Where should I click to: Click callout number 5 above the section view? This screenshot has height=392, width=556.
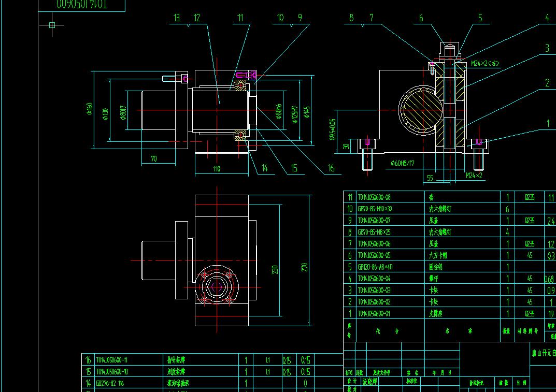[480, 18]
